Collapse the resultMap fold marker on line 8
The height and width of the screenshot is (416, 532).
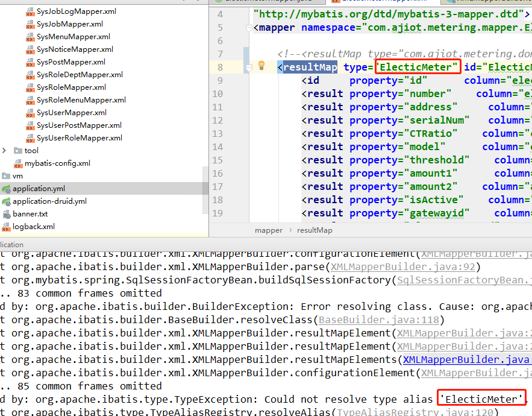tap(249, 68)
